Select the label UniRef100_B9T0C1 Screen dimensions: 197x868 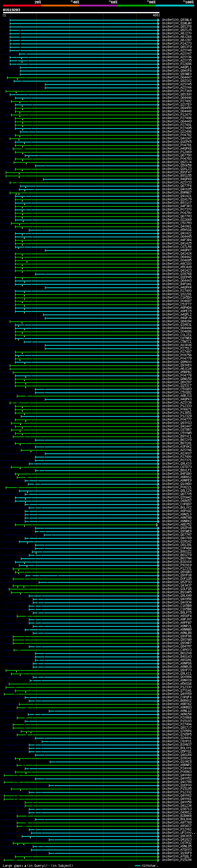177,436
